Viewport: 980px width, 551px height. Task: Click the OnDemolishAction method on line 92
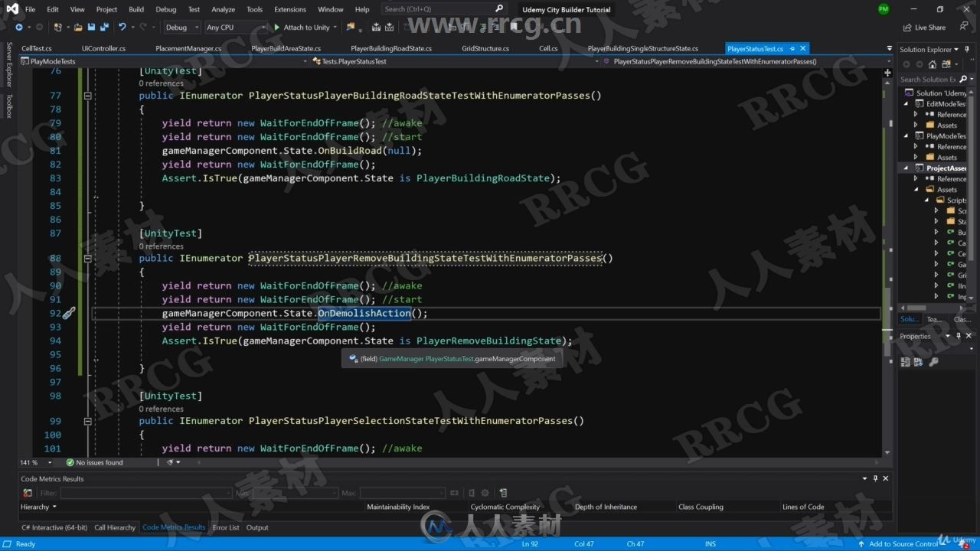(x=364, y=313)
